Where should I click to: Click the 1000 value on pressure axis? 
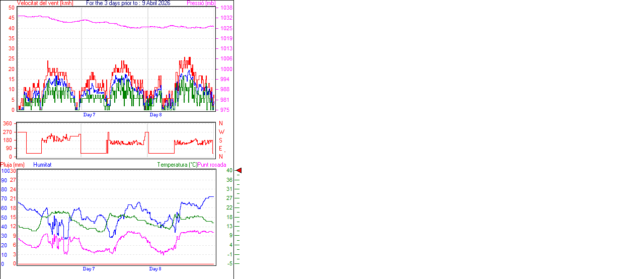coord(226,69)
